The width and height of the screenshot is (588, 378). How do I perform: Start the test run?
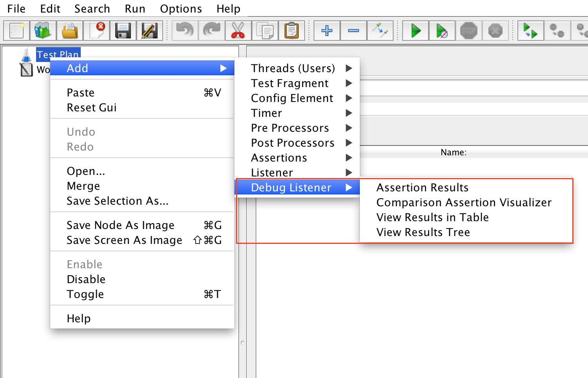pos(415,30)
